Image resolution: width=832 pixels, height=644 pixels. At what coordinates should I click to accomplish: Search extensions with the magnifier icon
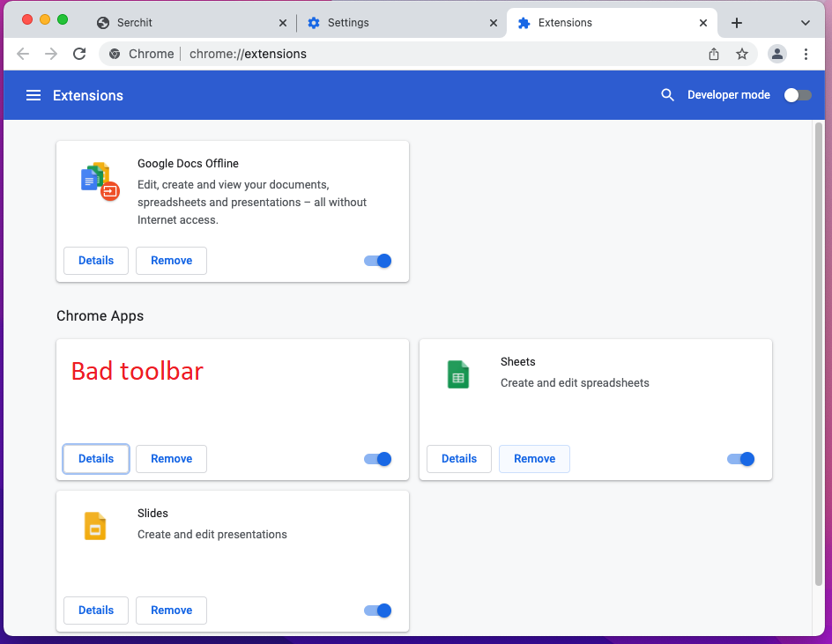point(667,95)
